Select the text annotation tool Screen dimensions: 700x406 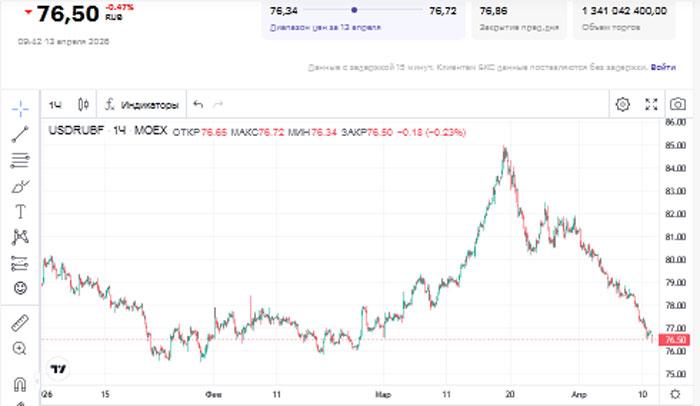[x=20, y=212]
